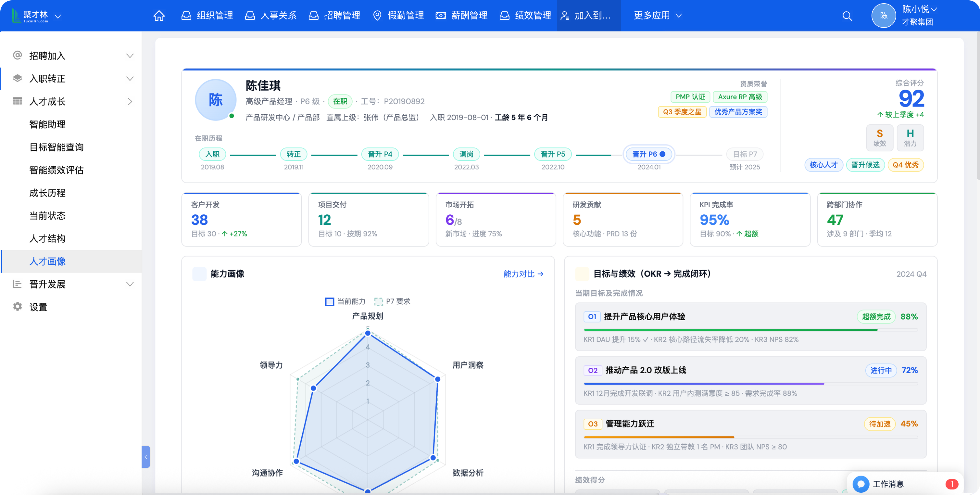Toggle 当前能力 legend series

point(345,301)
